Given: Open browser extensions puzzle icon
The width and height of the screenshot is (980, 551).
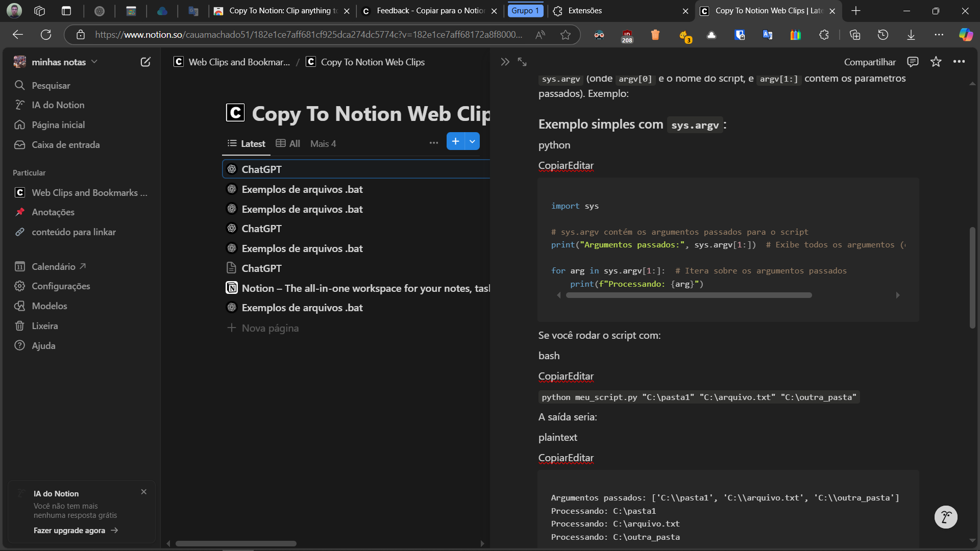Looking at the screenshot, I should 824,35.
